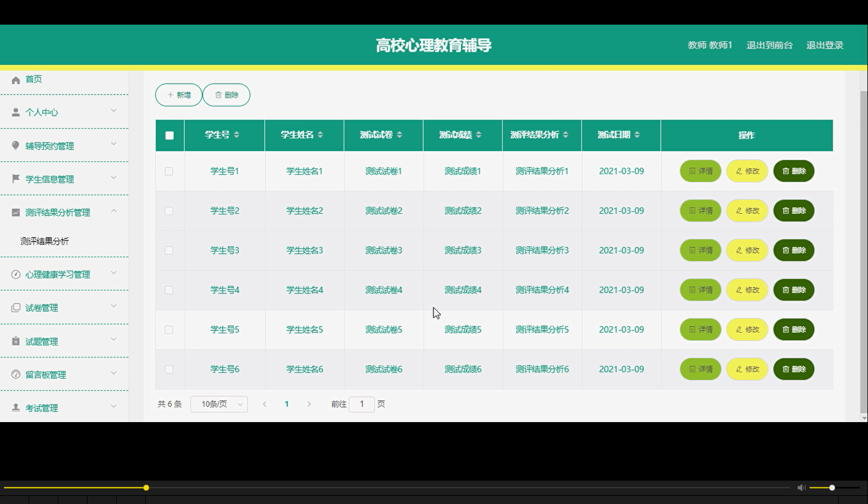Screen dimensions: 868x504
Task: Check the checkbox for 学生号5 row
Action: [169, 329]
